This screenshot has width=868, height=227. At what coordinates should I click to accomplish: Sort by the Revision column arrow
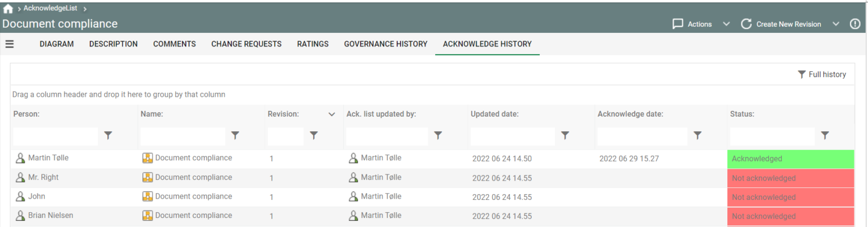click(x=332, y=114)
